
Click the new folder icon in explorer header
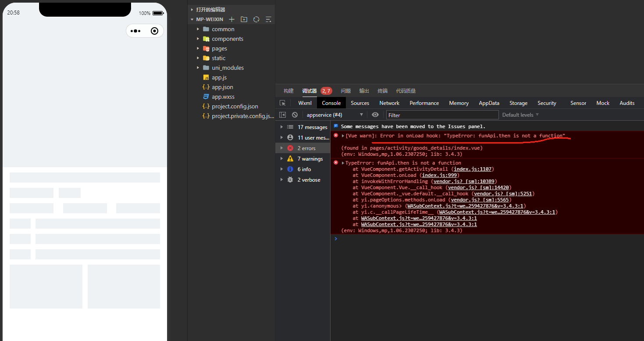point(244,19)
